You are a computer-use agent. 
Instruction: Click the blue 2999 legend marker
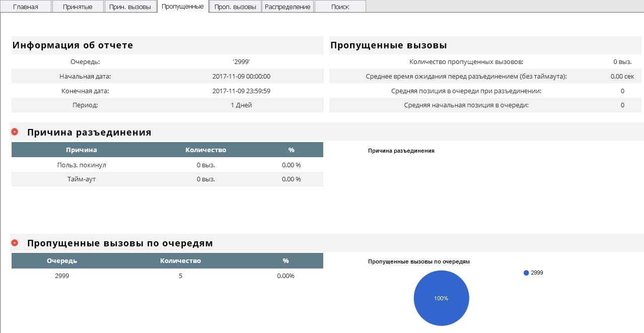(526, 273)
